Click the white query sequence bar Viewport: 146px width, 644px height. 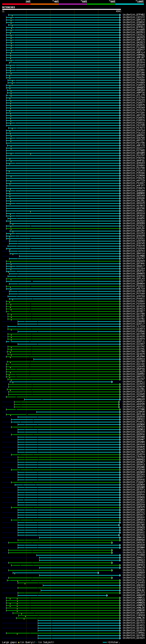pyautogui.click(x=61, y=10)
